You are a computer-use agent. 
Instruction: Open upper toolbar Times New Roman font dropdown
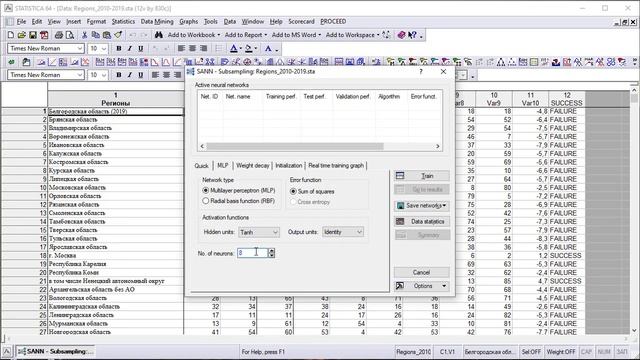click(x=80, y=49)
